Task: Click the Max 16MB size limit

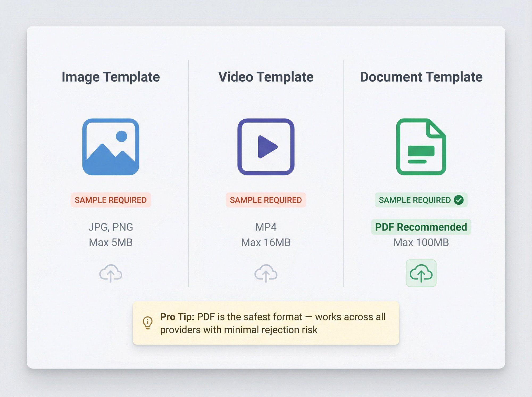Action: [266, 243]
